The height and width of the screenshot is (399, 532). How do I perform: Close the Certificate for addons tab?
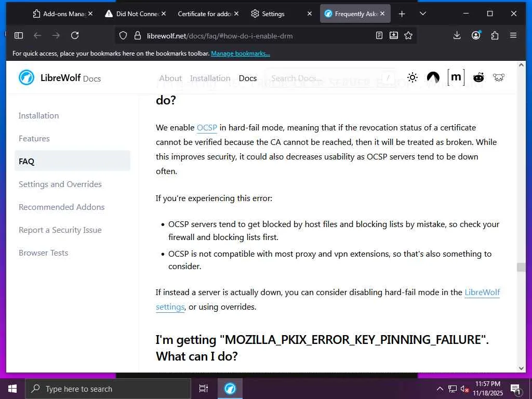236,14
